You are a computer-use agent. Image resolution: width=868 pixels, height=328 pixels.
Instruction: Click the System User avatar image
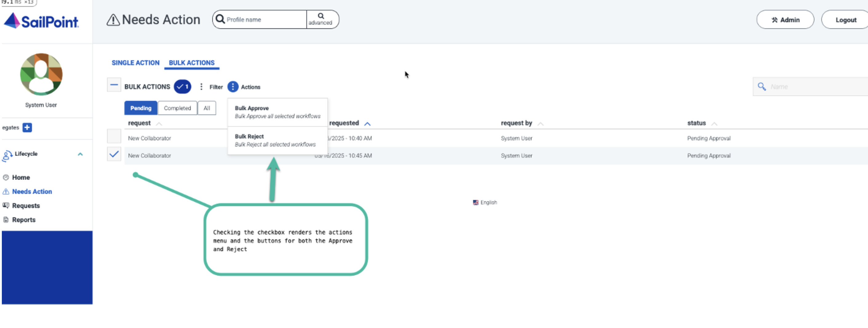41,74
